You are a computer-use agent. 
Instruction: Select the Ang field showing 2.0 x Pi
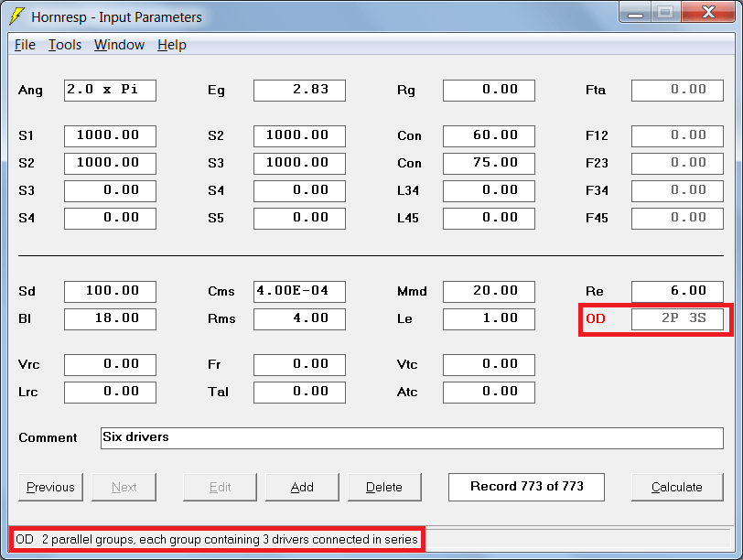pyautogui.click(x=110, y=90)
